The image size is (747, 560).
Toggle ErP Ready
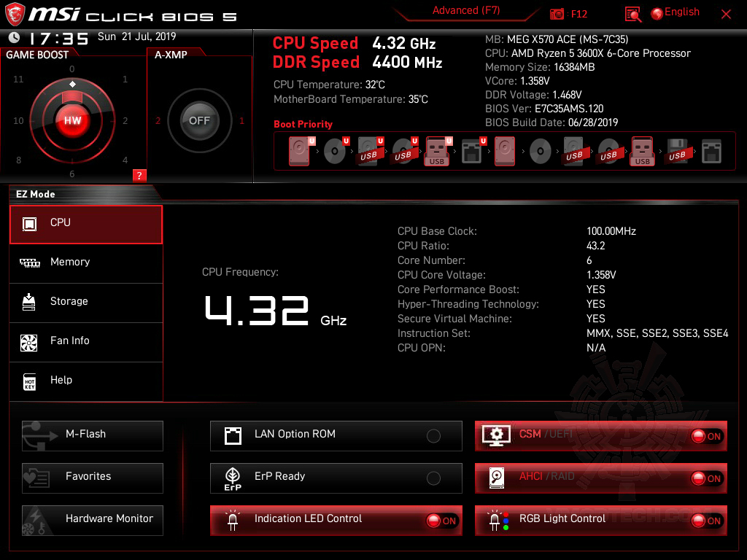coord(433,478)
